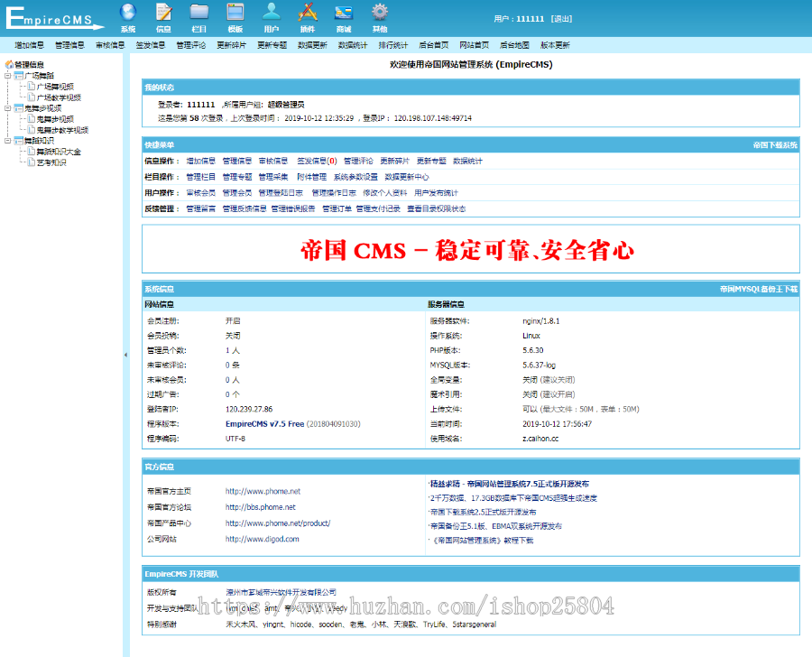Image resolution: width=812 pixels, height=657 pixels.
Task: Select 增加信息 in the top shortcut bar
Action: [29, 44]
